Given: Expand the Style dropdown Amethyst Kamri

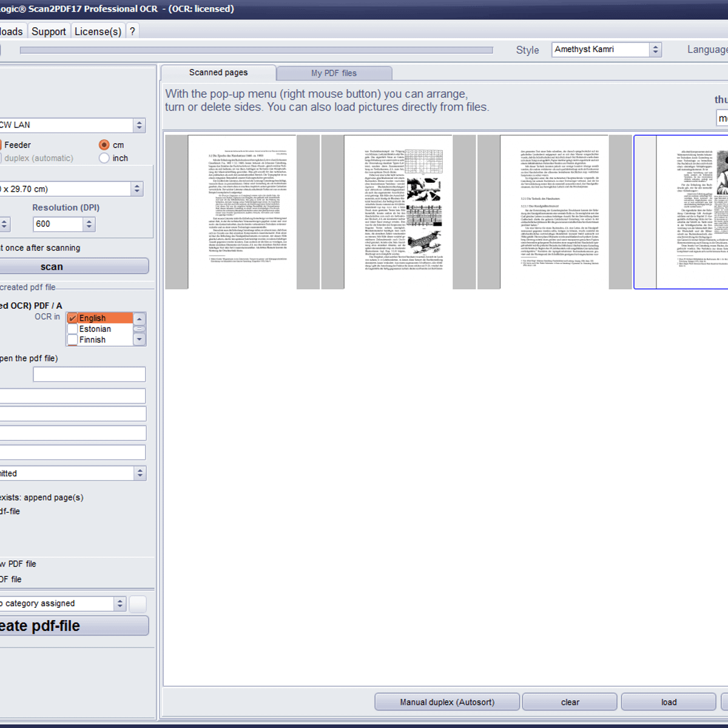Looking at the screenshot, I should click(x=655, y=50).
